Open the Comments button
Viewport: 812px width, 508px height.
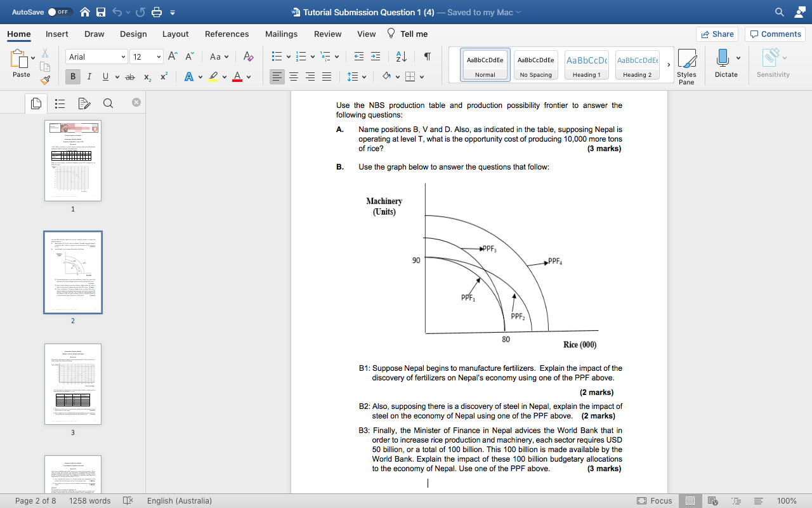775,34
